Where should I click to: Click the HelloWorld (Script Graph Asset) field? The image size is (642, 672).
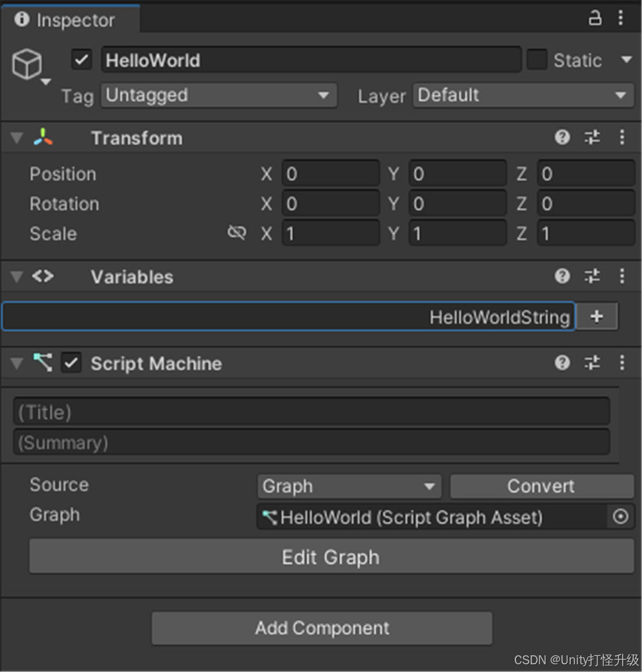point(432,517)
